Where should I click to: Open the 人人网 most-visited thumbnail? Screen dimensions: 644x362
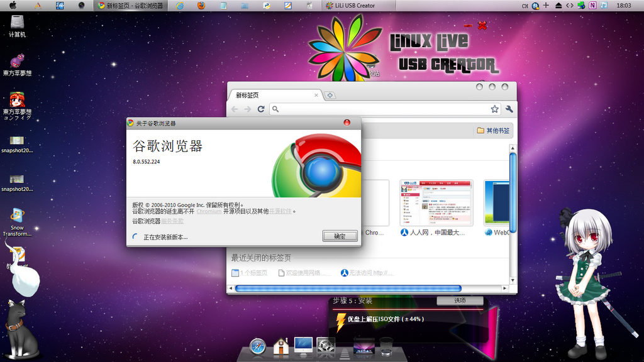(x=436, y=203)
